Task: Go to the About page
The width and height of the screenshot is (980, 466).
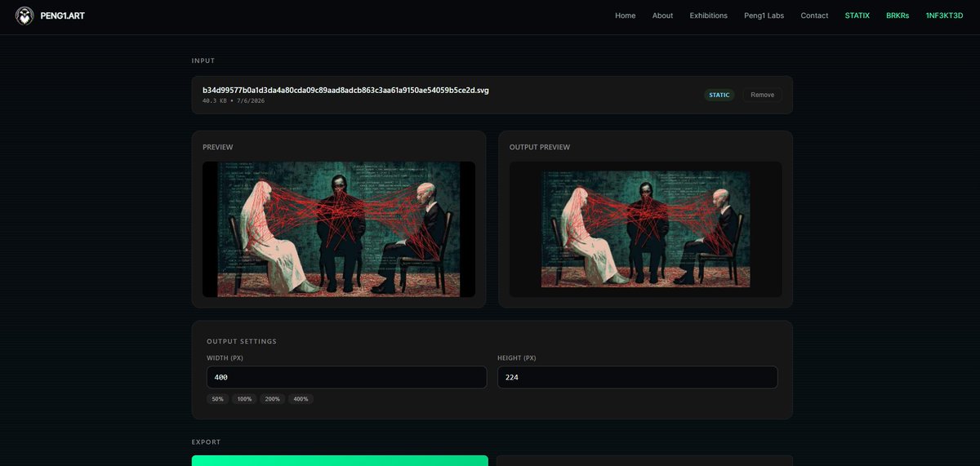Action: click(x=662, y=16)
